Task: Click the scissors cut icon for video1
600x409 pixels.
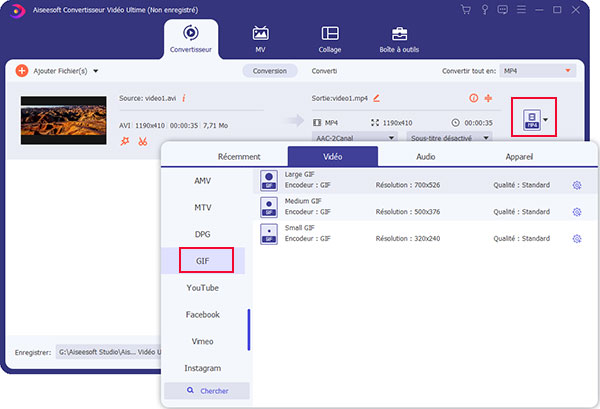Action: click(143, 141)
